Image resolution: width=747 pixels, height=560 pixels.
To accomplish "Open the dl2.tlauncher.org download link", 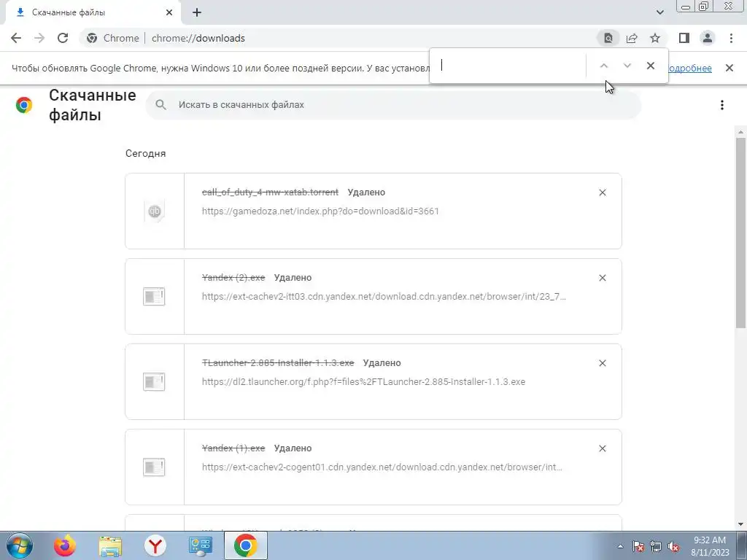I will click(x=363, y=381).
